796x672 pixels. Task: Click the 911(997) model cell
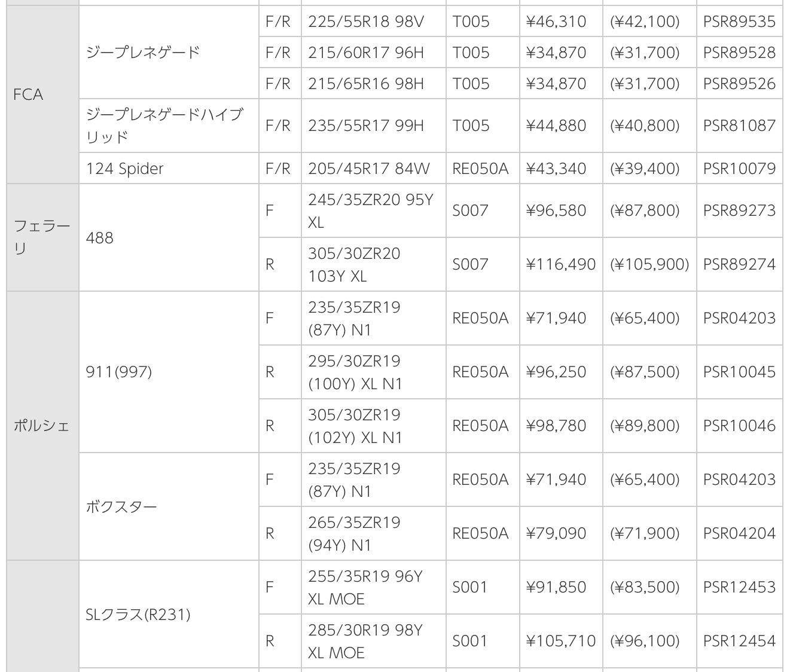119,372
